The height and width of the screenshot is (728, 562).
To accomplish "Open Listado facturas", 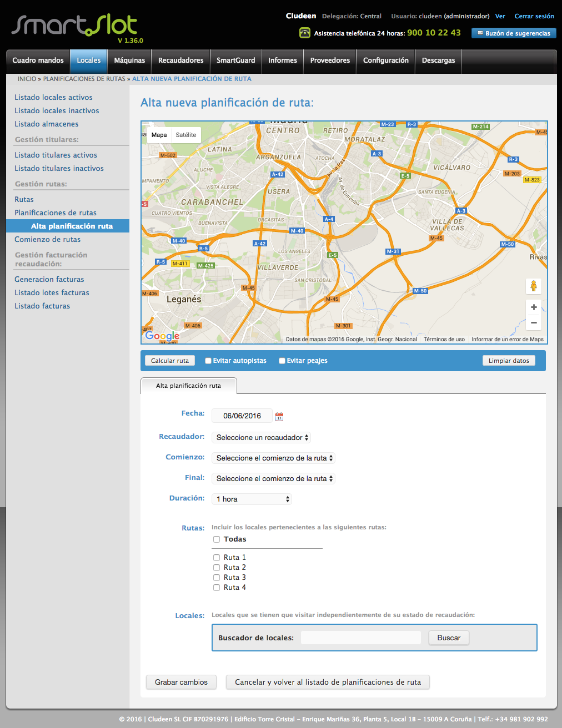I will 42,306.
